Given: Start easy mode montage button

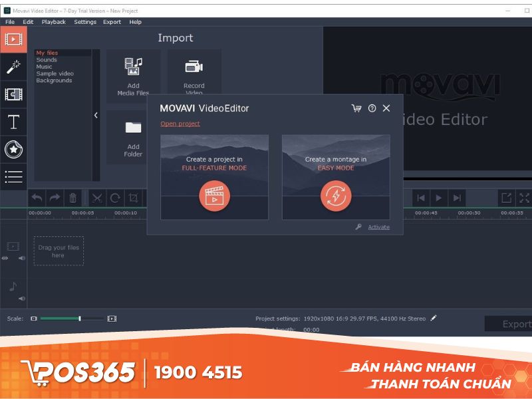Looking at the screenshot, I should coord(336,196).
